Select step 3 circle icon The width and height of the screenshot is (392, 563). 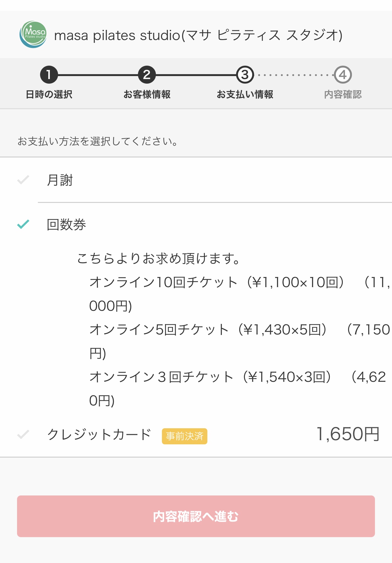coord(245,75)
